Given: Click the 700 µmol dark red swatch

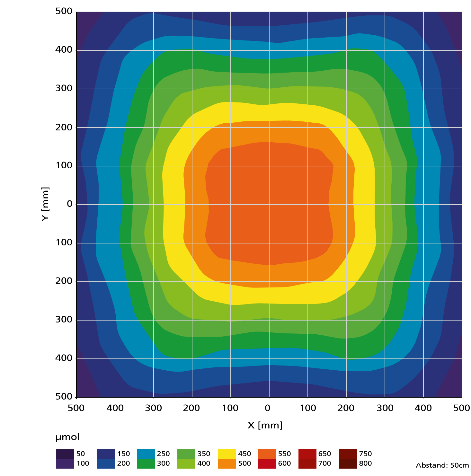Looking at the screenshot, I should pos(307,463).
